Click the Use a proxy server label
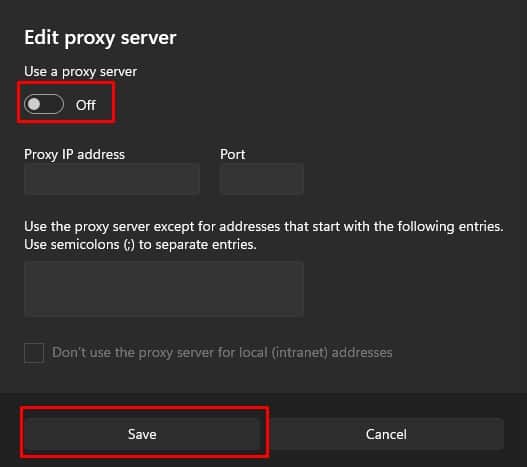The height and width of the screenshot is (467, 527). coord(81,72)
